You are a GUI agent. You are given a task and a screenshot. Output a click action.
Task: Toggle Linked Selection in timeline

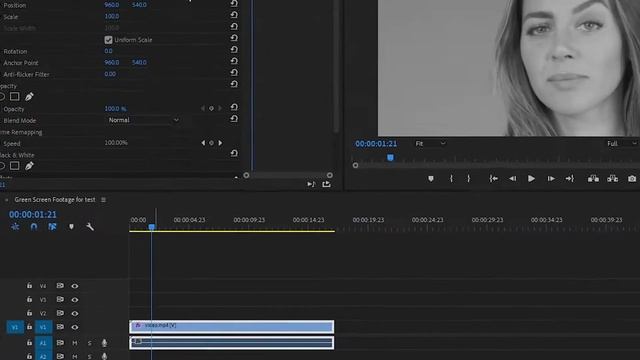(x=52, y=227)
